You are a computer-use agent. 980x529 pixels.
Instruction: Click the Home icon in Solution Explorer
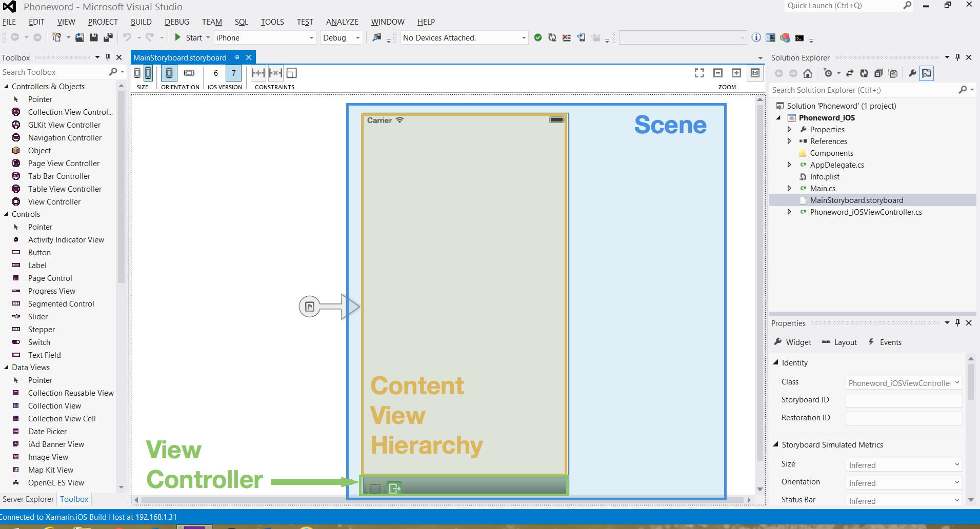(808, 73)
